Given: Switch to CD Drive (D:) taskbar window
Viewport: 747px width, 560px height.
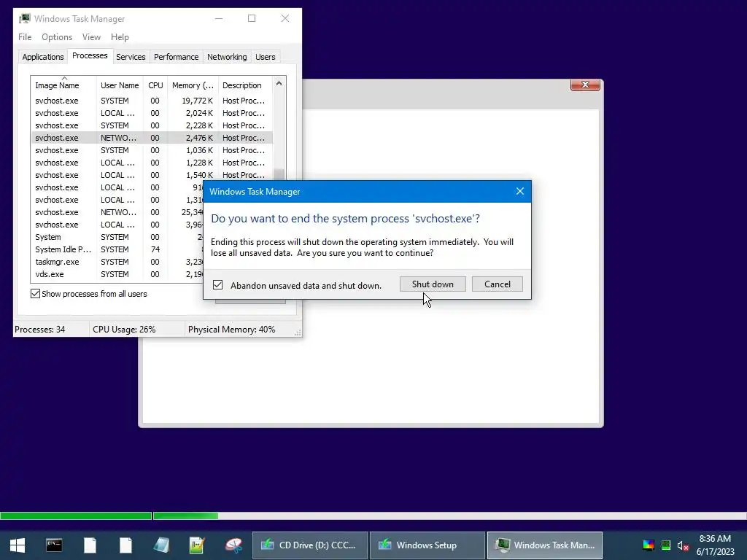Looking at the screenshot, I should coord(310,545).
